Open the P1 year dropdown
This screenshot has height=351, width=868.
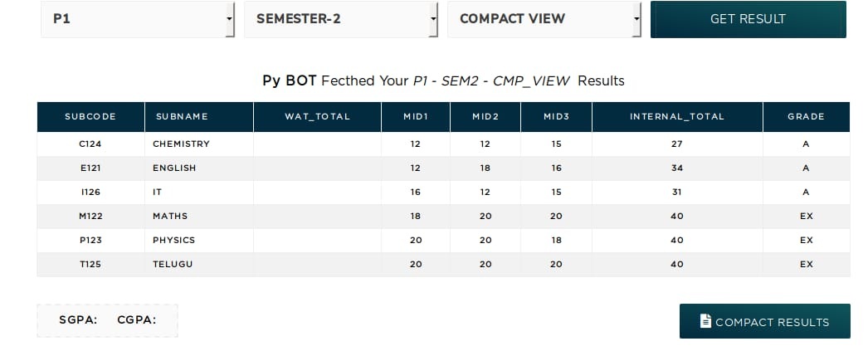(x=138, y=19)
